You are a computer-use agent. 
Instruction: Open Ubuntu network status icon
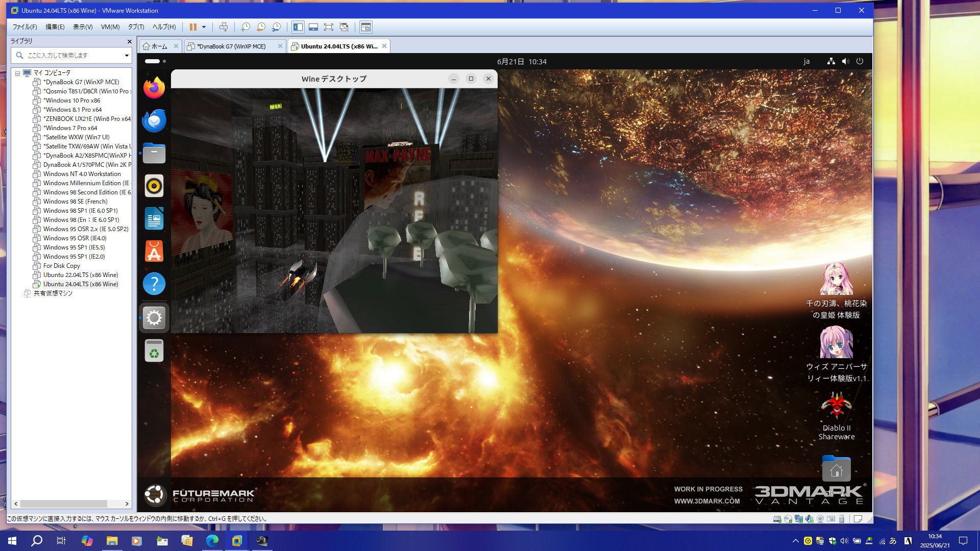click(831, 61)
